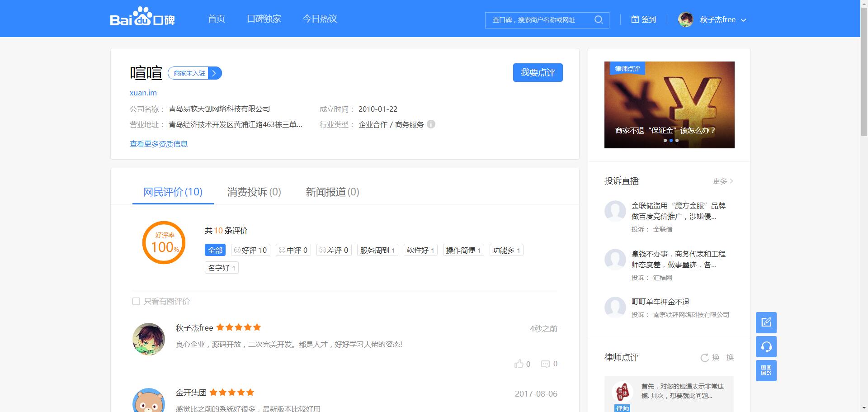Click the lawyer avatar in 律师点评
This screenshot has width=868, height=412.
[x=622, y=392]
